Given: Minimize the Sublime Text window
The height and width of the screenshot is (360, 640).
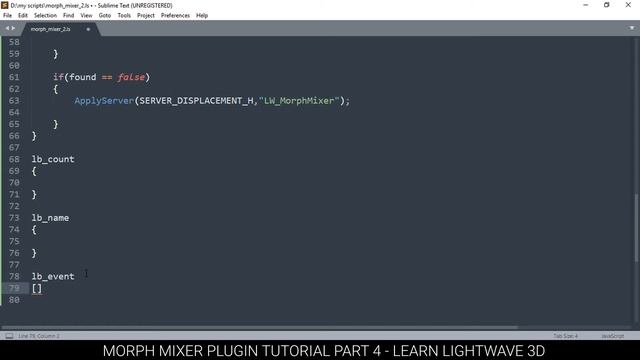Looking at the screenshot, I should point(586,5).
